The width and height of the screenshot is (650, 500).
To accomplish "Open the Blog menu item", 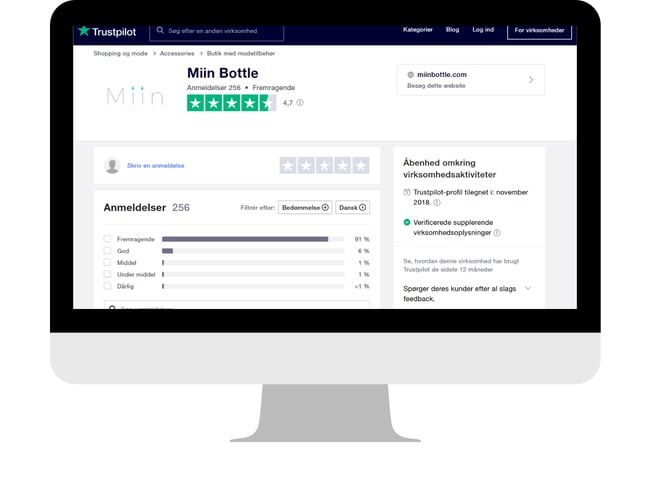I will pyautogui.click(x=452, y=29).
